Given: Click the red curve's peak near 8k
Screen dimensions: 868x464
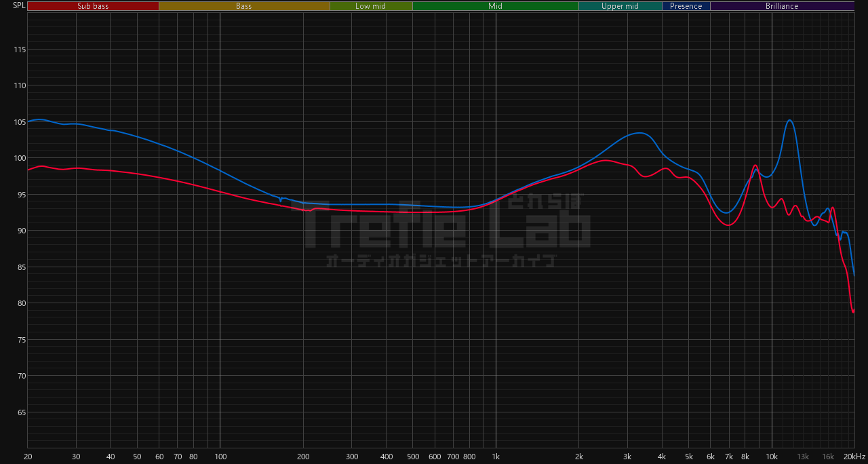Looking at the screenshot, I should tap(754, 166).
